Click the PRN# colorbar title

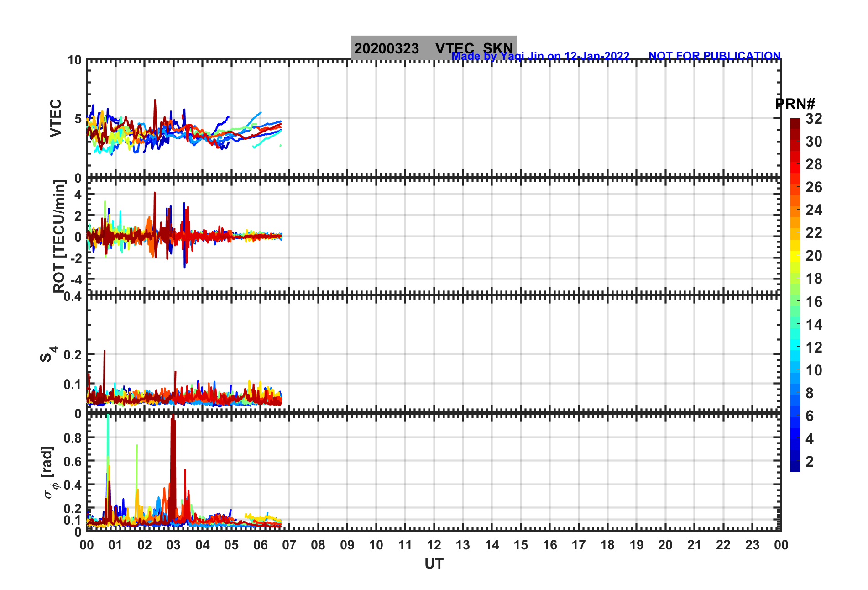(x=795, y=104)
